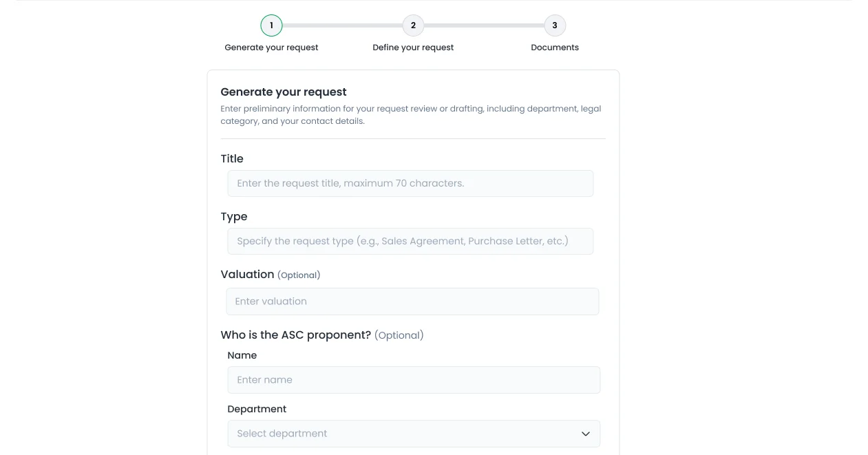The image size is (868, 455).
Task: Focus the ASC proponent Name field
Action: (x=414, y=380)
